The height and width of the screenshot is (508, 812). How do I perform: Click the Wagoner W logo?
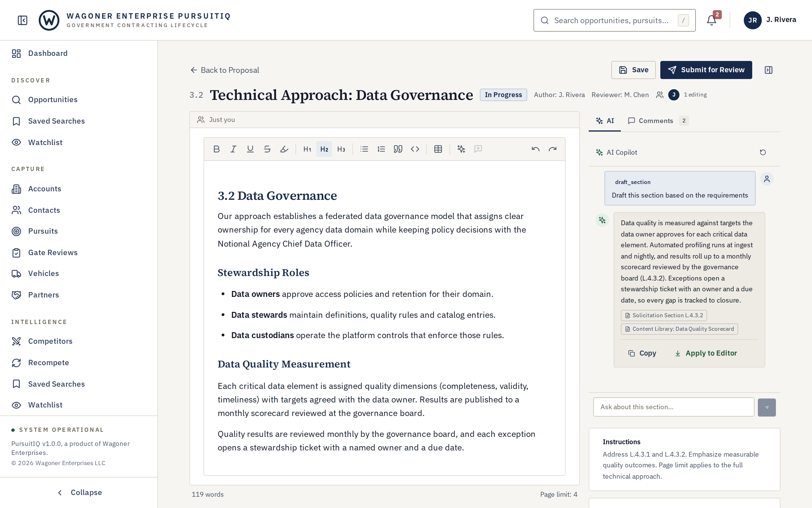point(49,20)
